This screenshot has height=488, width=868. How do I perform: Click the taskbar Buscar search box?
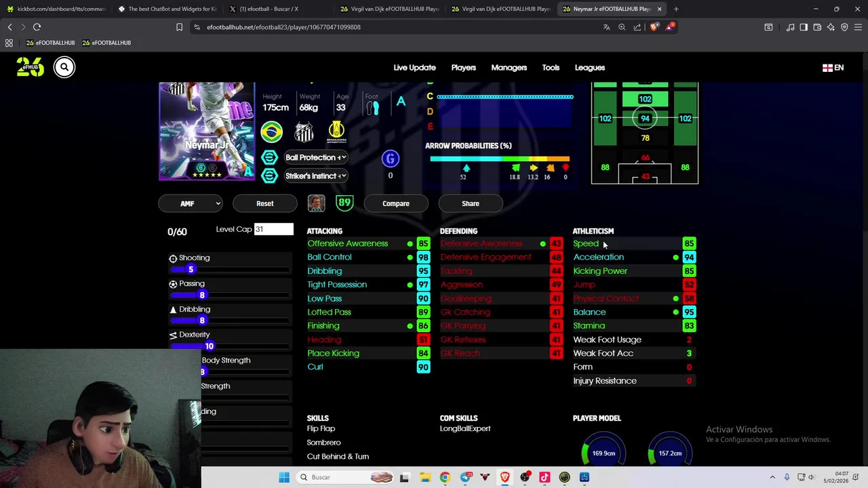(344, 477)
